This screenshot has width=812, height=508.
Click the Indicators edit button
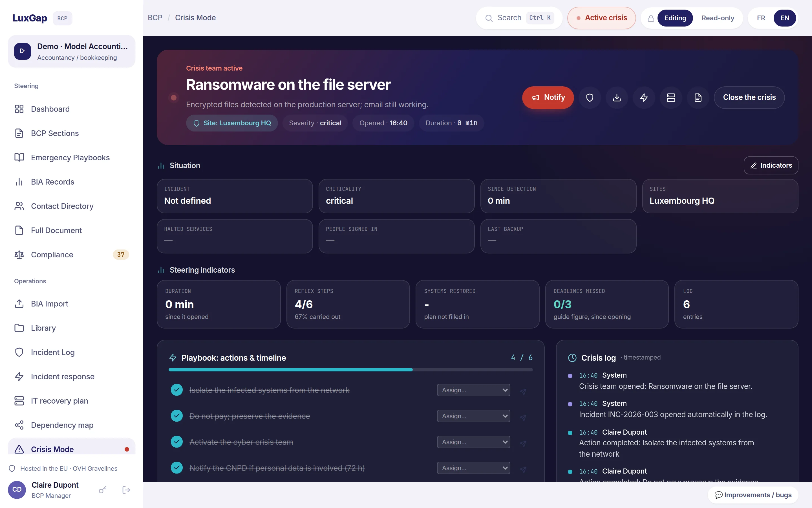(771, 165)
